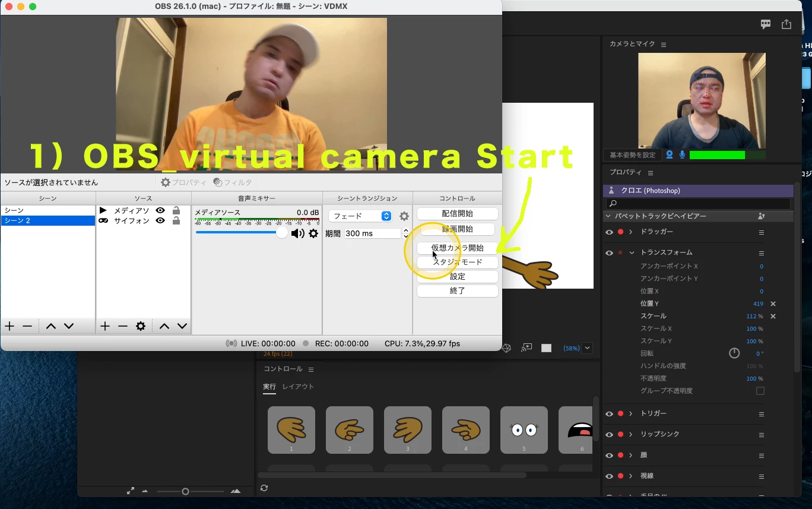Screen dimensions: 812x509
Task: Toggle the eye of the リップシンク behavior
Action: point(609,434)
